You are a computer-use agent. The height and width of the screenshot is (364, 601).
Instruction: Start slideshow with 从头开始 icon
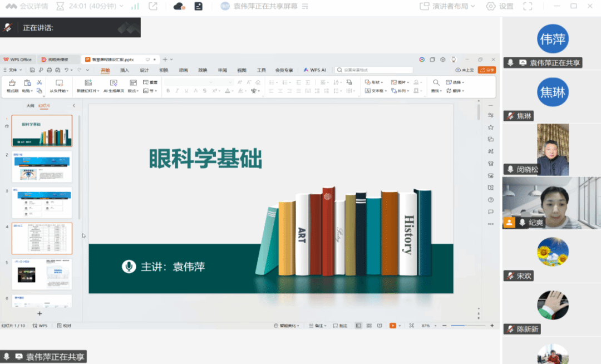(x=59, y=83)
